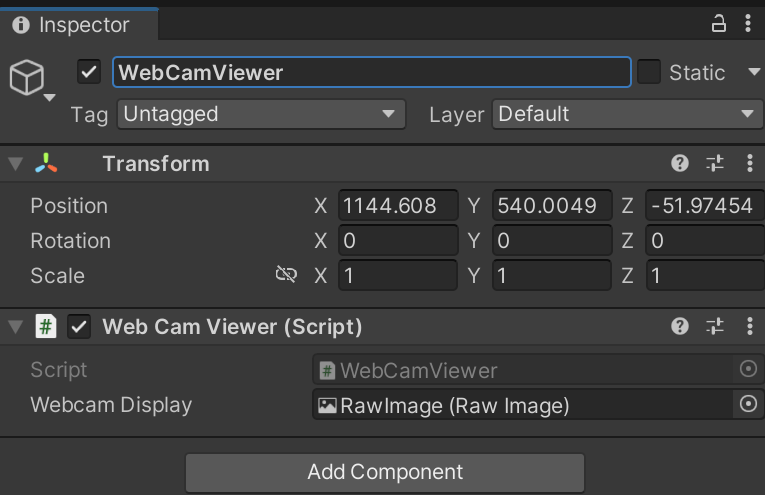The height and width of the screenshot is (495, 765).
Task: Edit Position X value 1144.608
Action: tap(398, 205)
